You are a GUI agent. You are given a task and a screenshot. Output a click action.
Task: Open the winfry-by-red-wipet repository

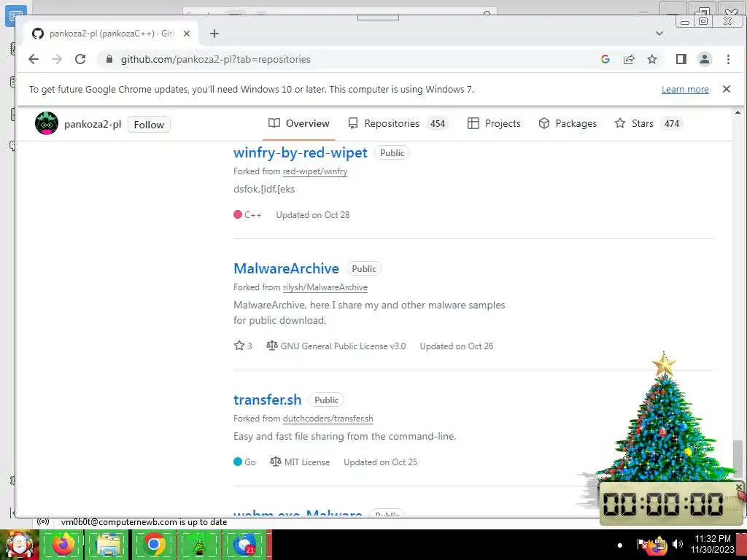[301, 152]
